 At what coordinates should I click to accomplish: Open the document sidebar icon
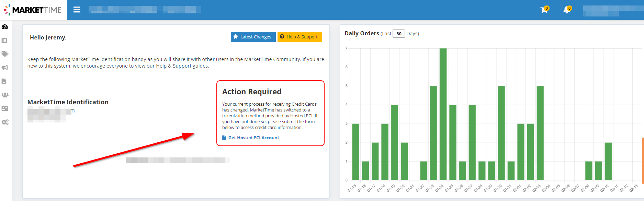coord(4,81)
